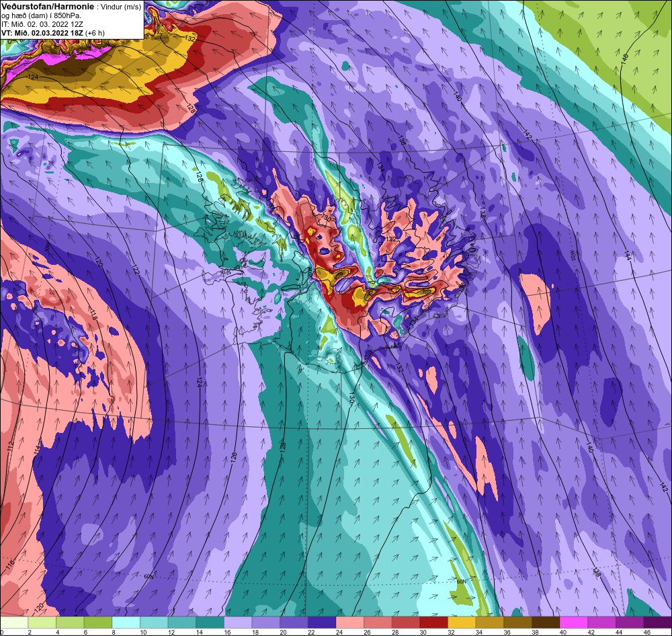672x636 pixels.
Task: Pick the green 4–6 m/s legend swatch
Action: 71,623
